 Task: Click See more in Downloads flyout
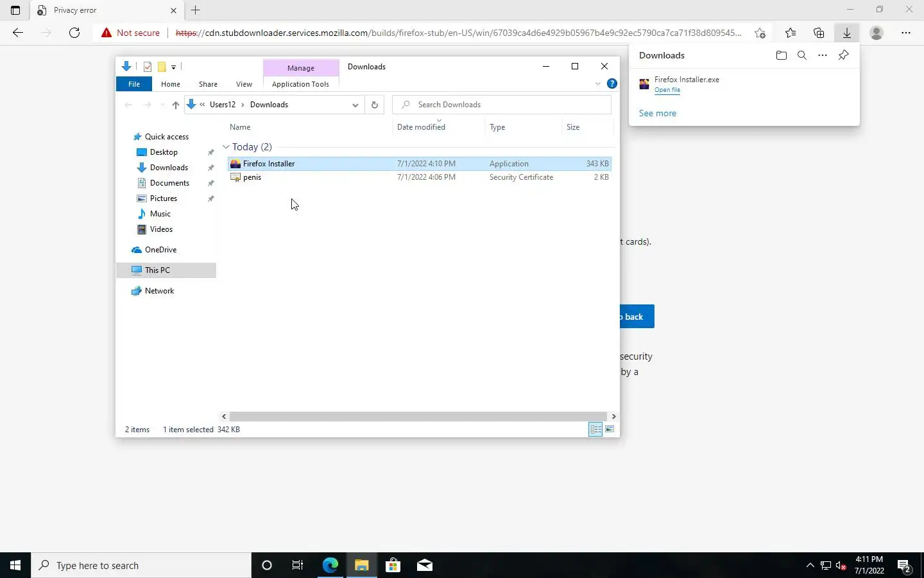(658, 113)
